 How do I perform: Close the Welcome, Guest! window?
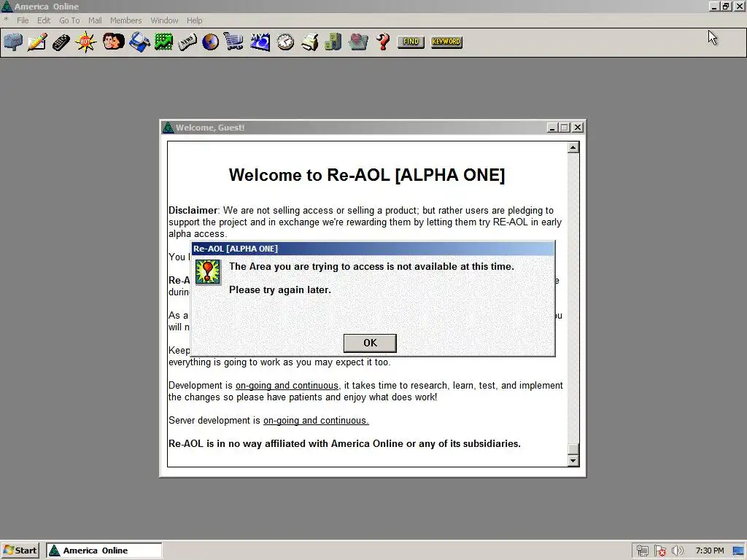[578, 128]
